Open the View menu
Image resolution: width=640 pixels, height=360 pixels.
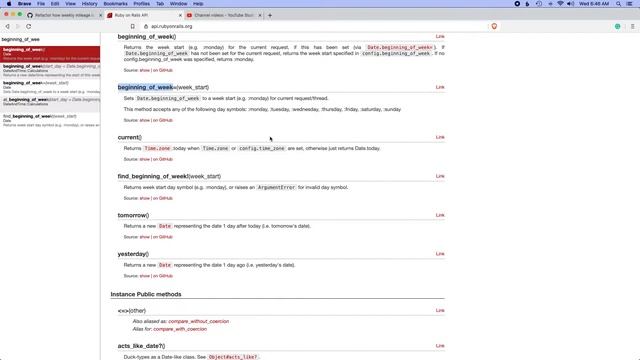(x=70, y=4)
